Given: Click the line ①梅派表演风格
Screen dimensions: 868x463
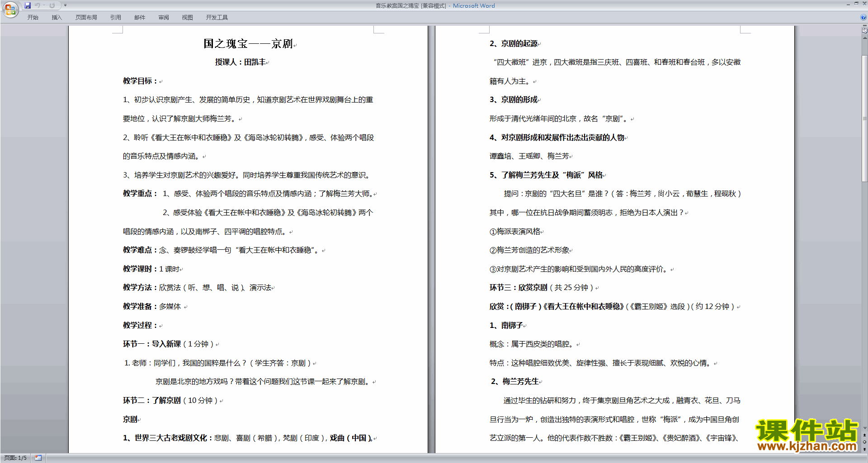Looking at the screenshot, I should [515, 231].
